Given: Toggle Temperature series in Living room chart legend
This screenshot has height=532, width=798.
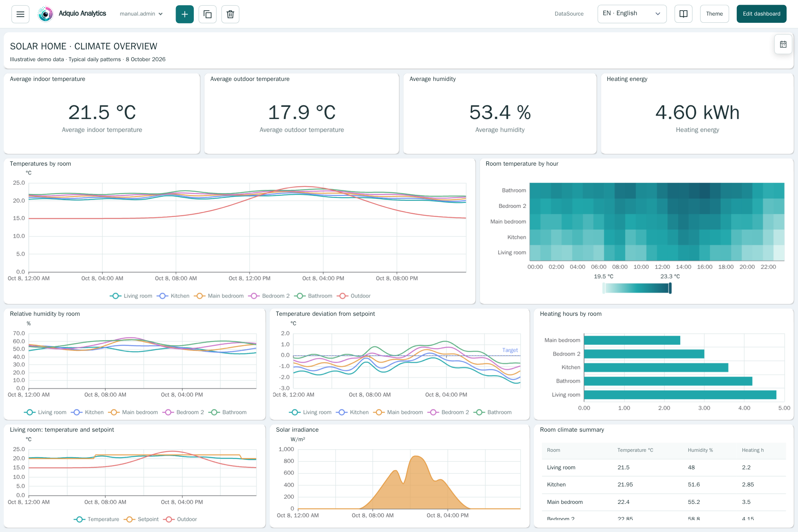Looking at the screenshot, I should point(96,519).
